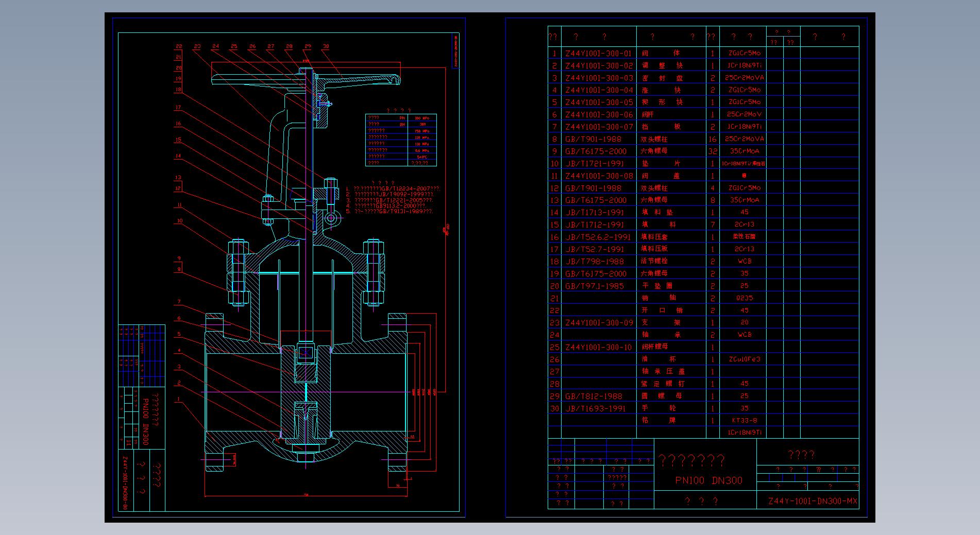Select quantity 16 in row 8
Image resolution: width=980 pixels, height=535 pixels.
pos(713,139)
